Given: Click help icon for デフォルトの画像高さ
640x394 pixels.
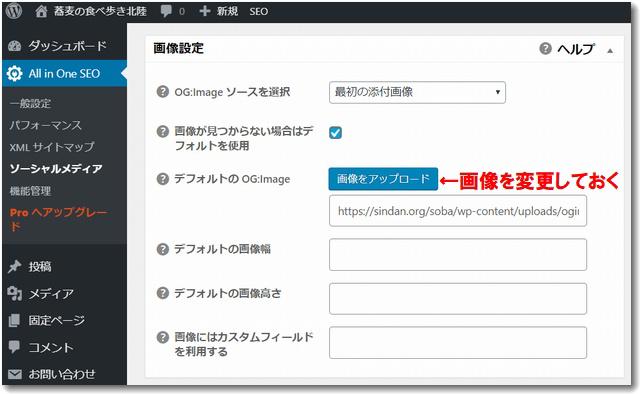Looking at the screenshot, I should [163, 293].
